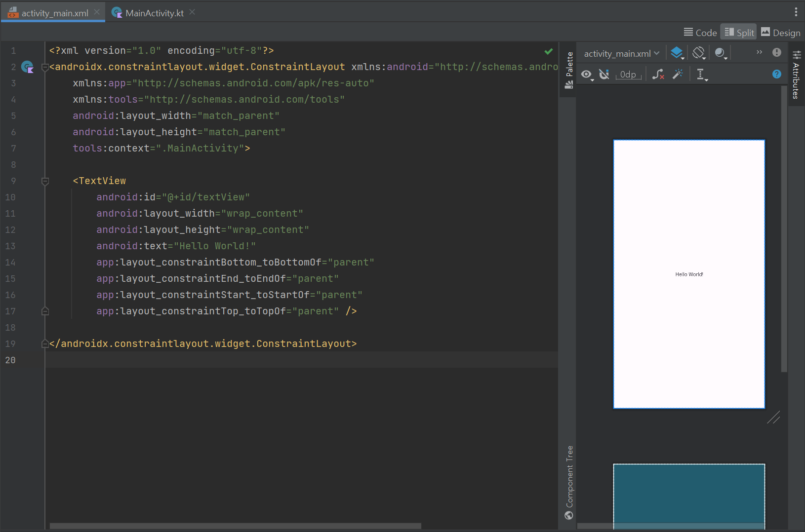
Task: Clear all constraints in the layout
Action: coord(658,75)
